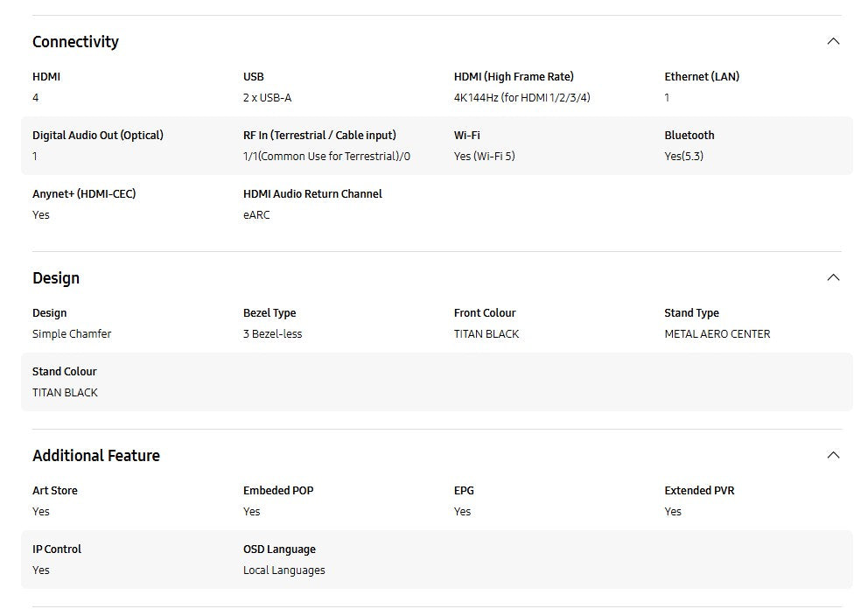Click the Stand Colour spec label
Image resolution: width=868 pixels, height=616 pixels.
coord(65,372)
